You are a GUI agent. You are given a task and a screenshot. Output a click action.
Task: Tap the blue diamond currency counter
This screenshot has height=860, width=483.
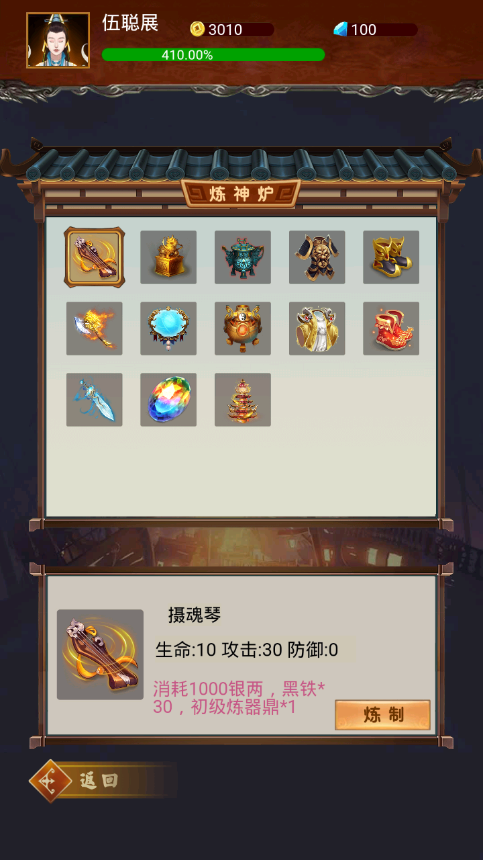point(375,29)
